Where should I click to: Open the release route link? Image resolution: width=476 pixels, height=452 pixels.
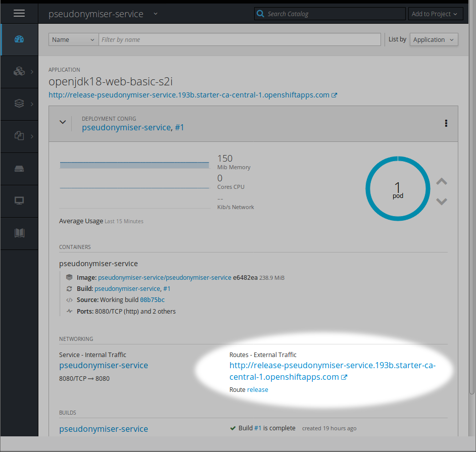[x=258, y=390]
